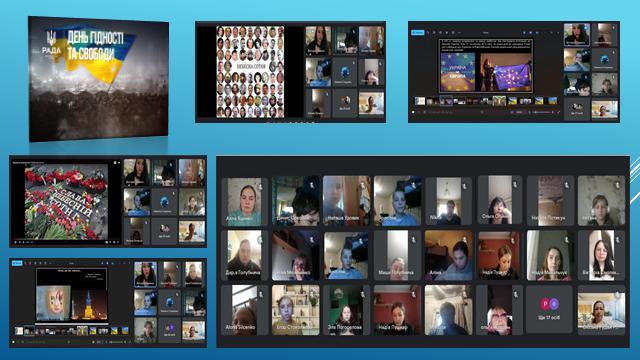The height and width of the screenshot is (360, 640).
Task: Select Alona Sitcenko's video tile
Action: pyautogui.click(x=244, y=310)
